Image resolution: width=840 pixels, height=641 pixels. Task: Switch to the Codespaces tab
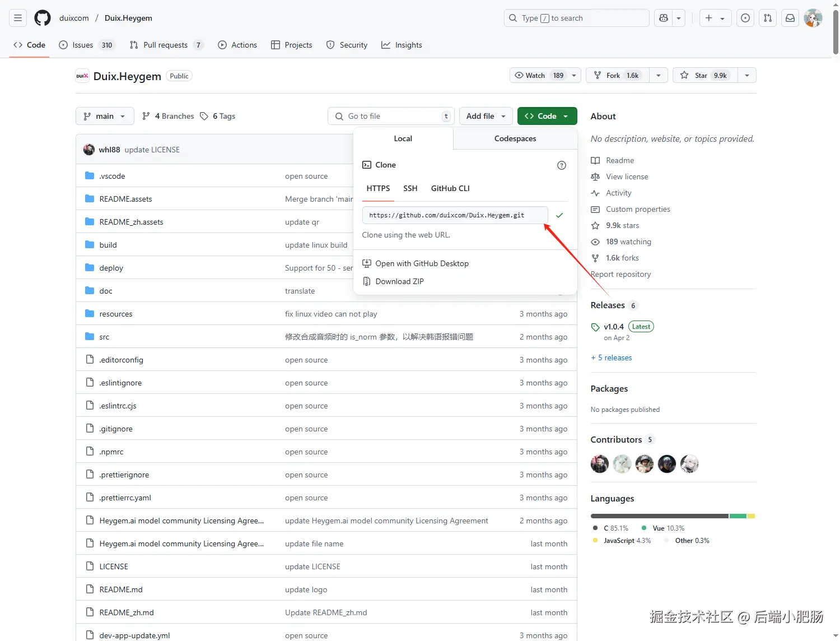coord(515,138)
